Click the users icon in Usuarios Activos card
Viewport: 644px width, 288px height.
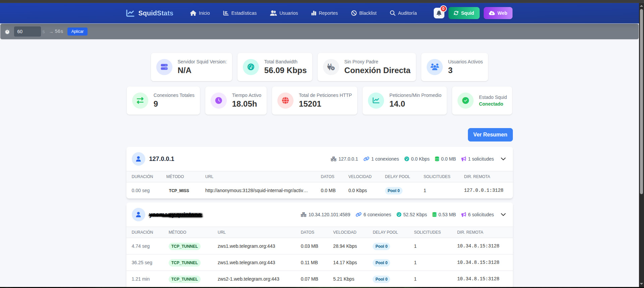tap(435, 67)
